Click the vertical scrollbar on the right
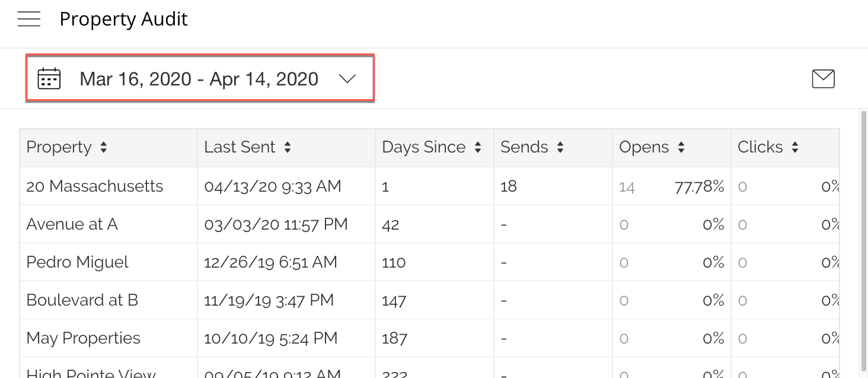 (863, 237)
